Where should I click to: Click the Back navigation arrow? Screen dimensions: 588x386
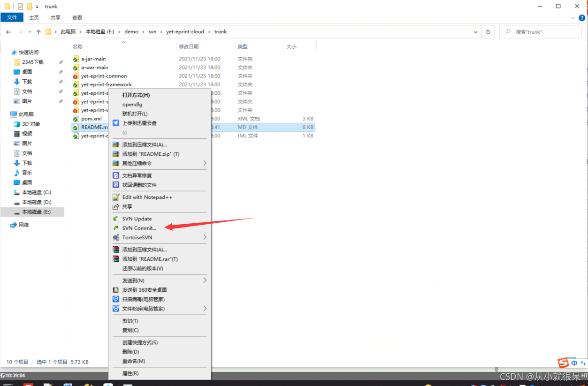8,32
